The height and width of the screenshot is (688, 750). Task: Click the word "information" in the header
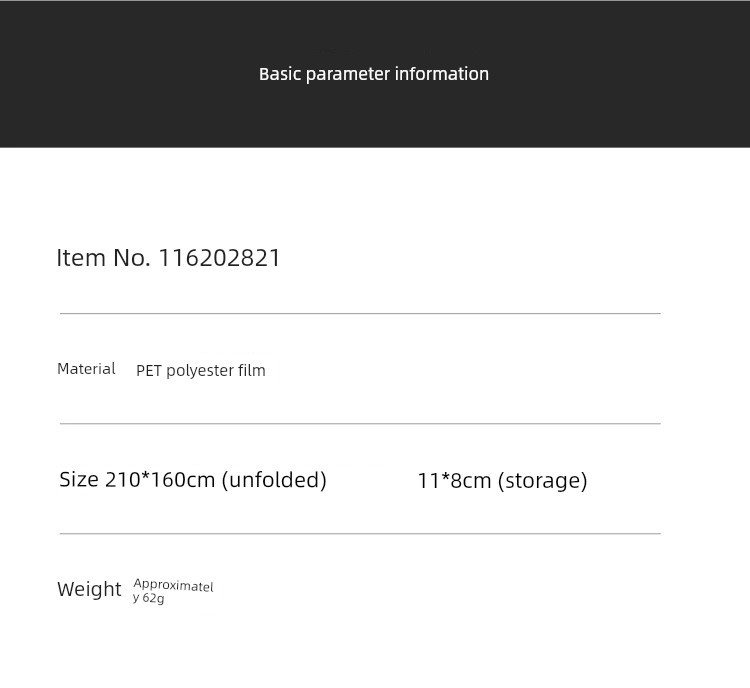tap(442, 74)
